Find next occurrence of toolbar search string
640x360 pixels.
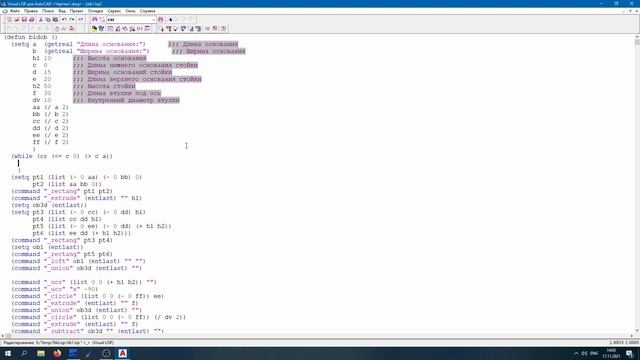coord(160,20)
